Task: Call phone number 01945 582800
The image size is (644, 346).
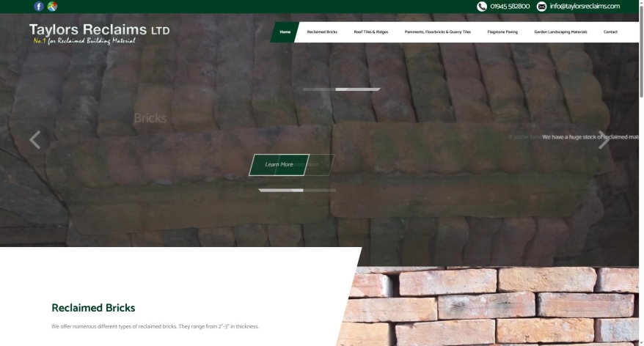Action: coord(510,6)
